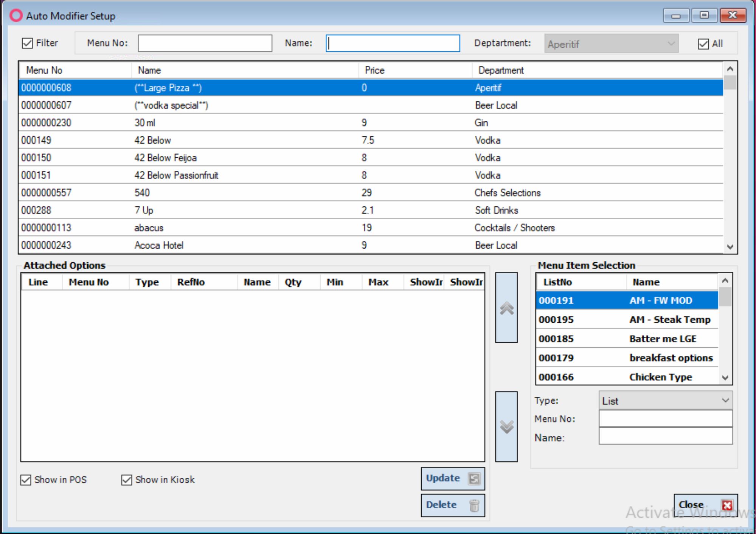Click menu list scrollbar up arrow

730,69
